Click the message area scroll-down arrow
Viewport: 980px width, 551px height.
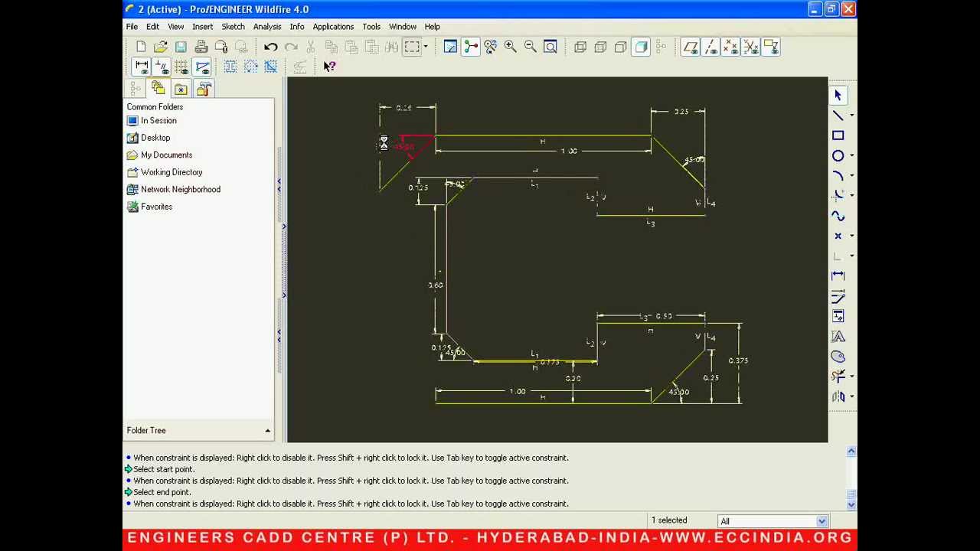pos(851,504)
